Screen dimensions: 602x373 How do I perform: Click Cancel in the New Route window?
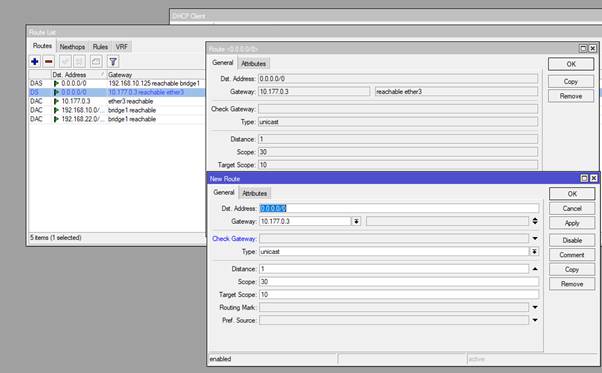point(572,208)
